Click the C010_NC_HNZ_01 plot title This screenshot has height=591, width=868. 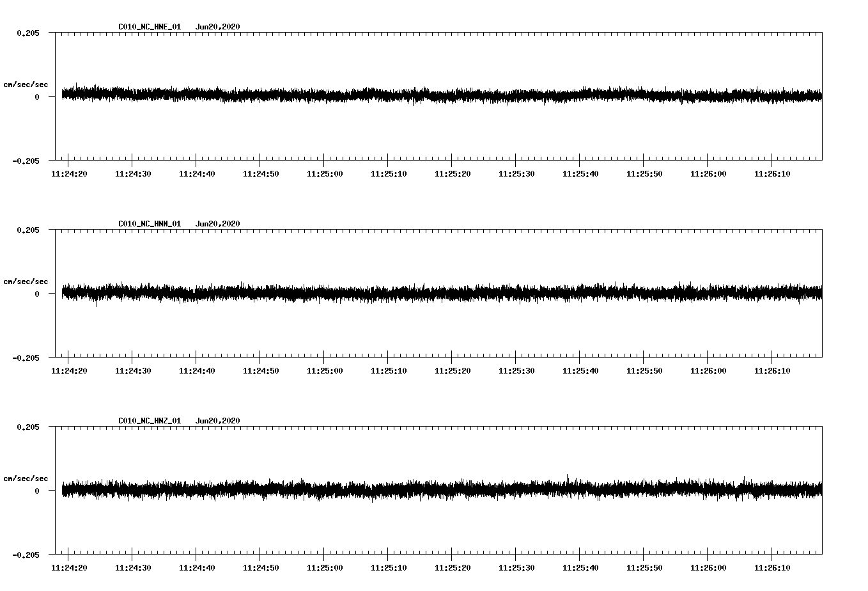pos(150,421)
